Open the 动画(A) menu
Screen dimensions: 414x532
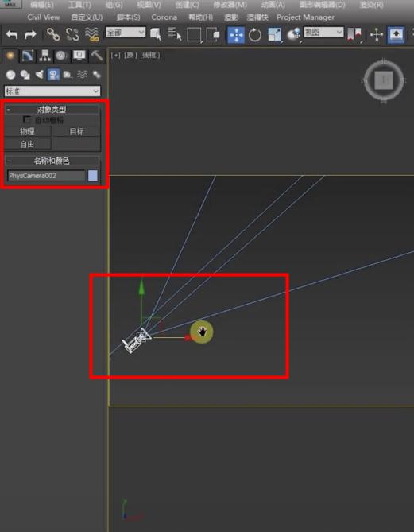coord(273,5)
